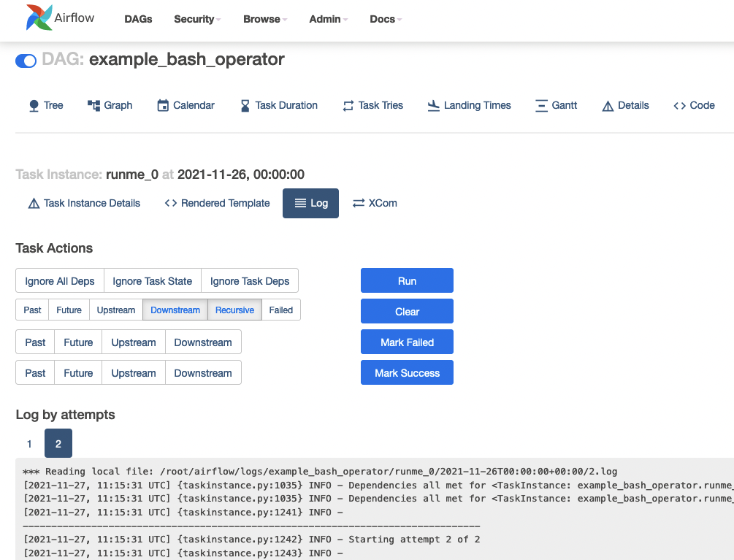Toggle the example_bash_operator DAG pause switch

(x=26, y=61)
